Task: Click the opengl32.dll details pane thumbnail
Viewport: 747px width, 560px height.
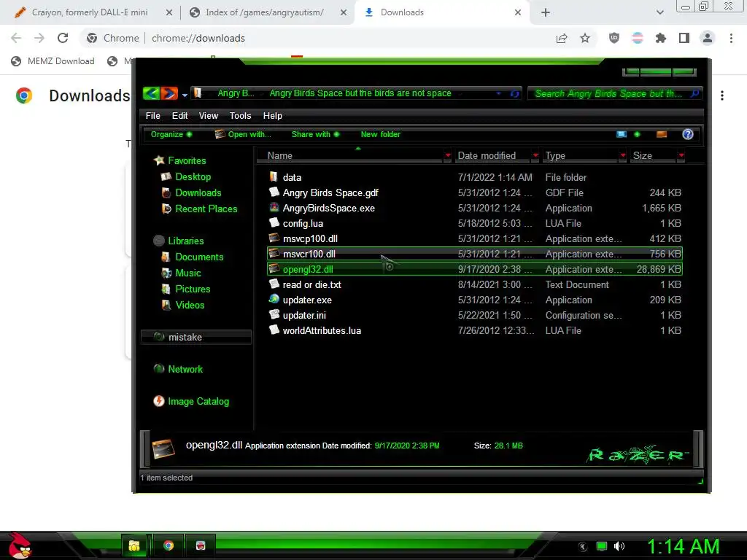Action: coord(163,448)
